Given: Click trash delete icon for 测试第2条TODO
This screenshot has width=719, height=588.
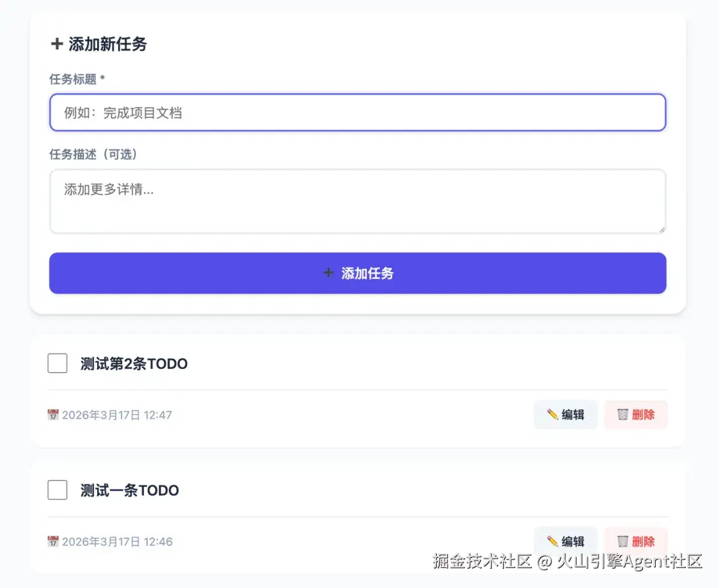Looking at the screenshot, I should pos(622,415).
